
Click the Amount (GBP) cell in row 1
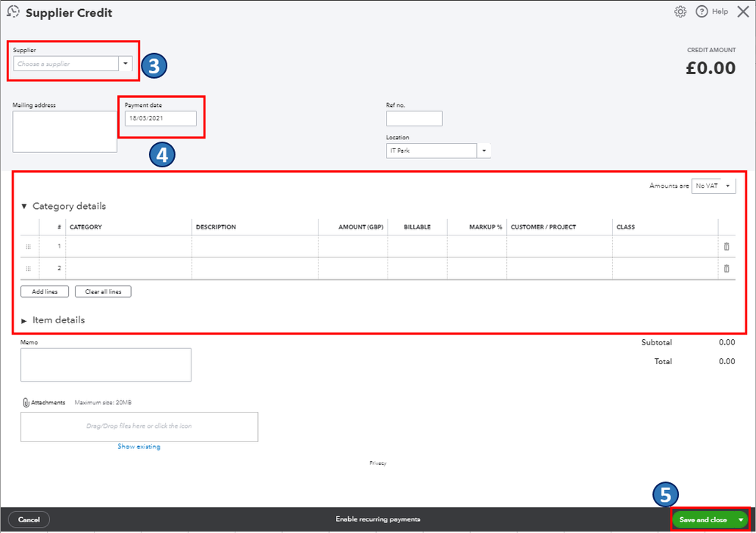pos(353,247)
